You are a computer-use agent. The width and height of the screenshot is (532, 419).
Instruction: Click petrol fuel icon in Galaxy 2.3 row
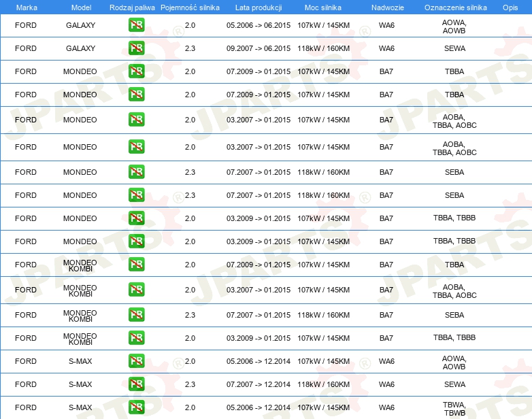(x=136, y=48)
